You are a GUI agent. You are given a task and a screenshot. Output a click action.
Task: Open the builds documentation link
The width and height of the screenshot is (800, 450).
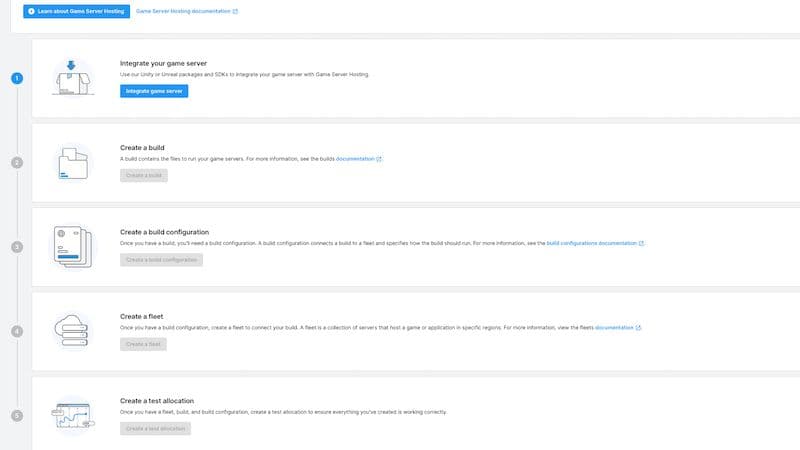[x=355, y=159]
